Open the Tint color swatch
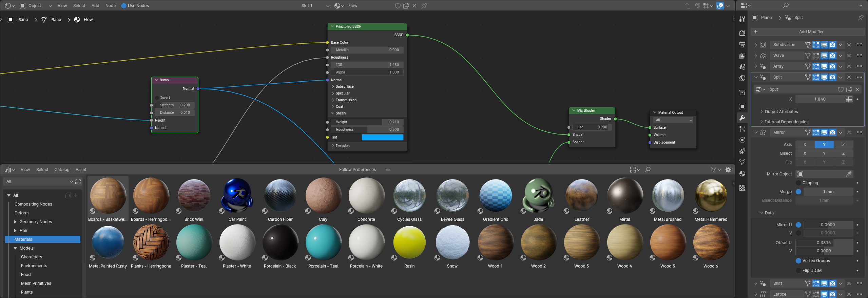The width and height of the screenshot is (868, 298). click(x=383, y=137)
